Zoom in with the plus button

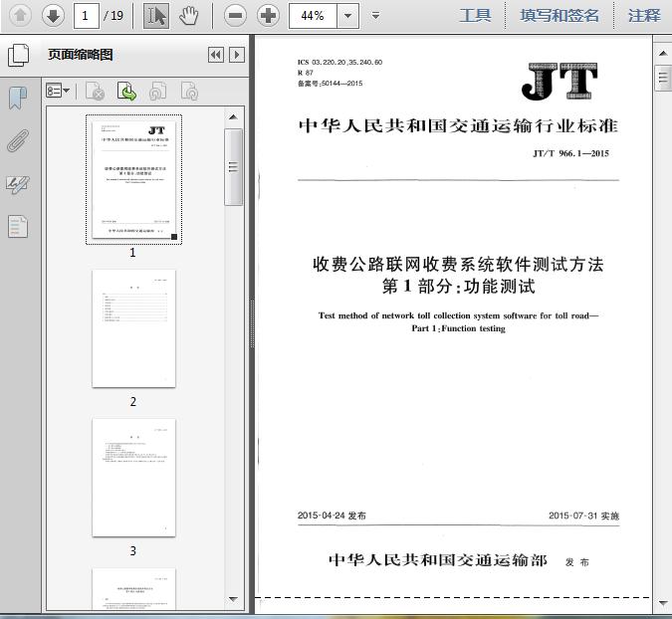(x=268, y=16)
